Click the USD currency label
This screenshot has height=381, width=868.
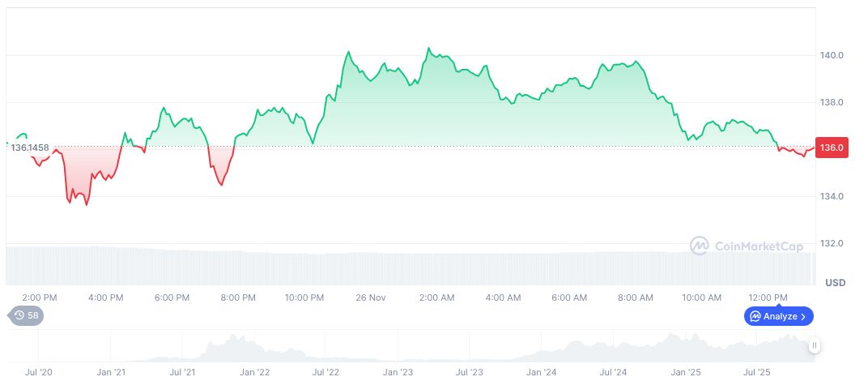(x=835, y=283)
